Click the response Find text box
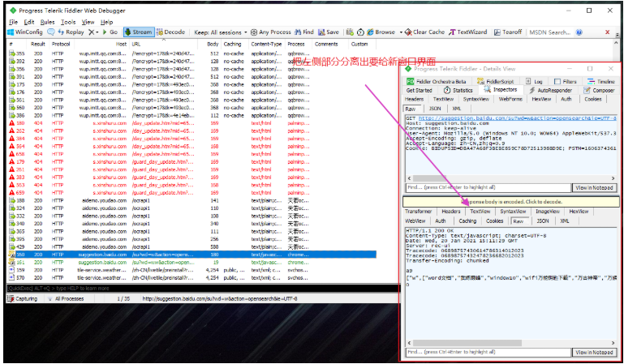The width and height of the screenshot is (624, 364). point(488,352)
